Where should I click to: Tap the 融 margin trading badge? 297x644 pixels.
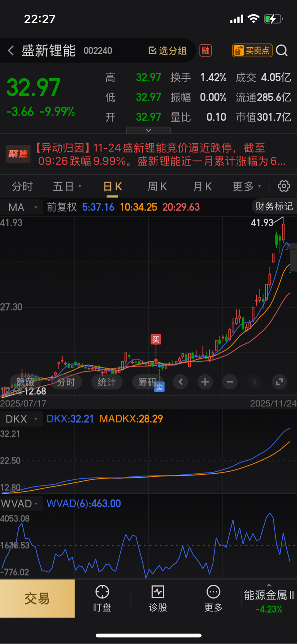point(205,50)
